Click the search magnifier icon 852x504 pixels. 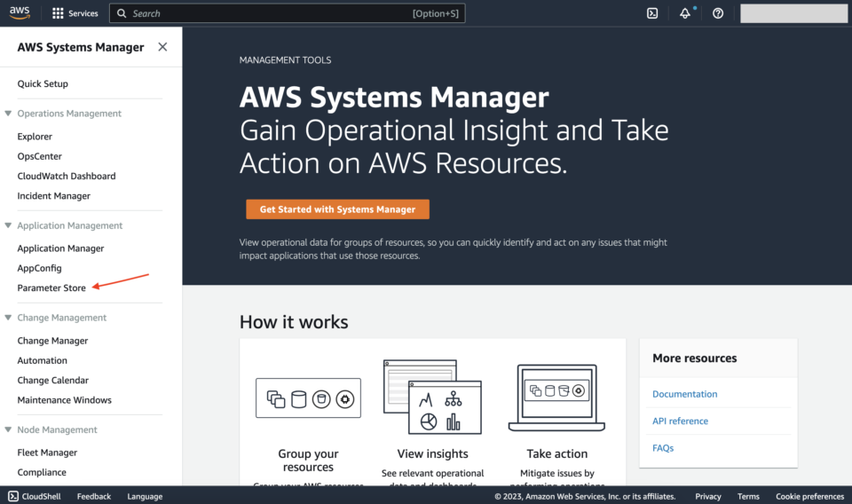[x=122, y=13]
